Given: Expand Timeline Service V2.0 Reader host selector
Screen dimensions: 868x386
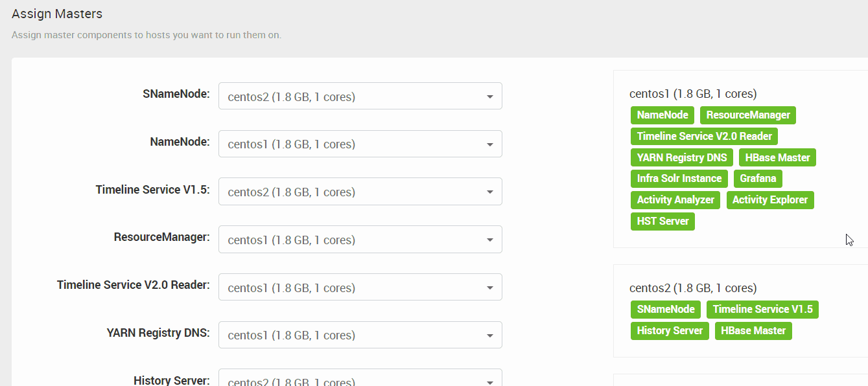Looking at the screenshot, I should click(x=360, y=287).
